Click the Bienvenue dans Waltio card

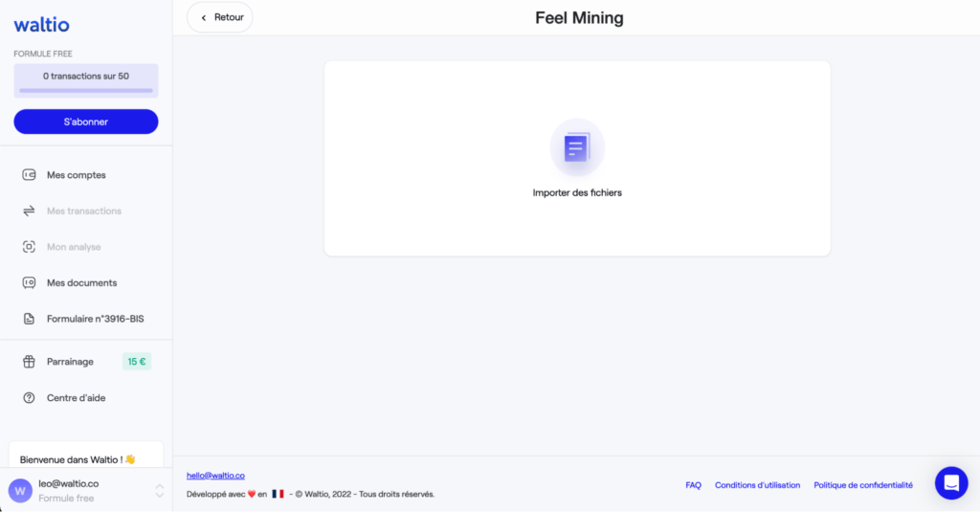pos(86,456)
